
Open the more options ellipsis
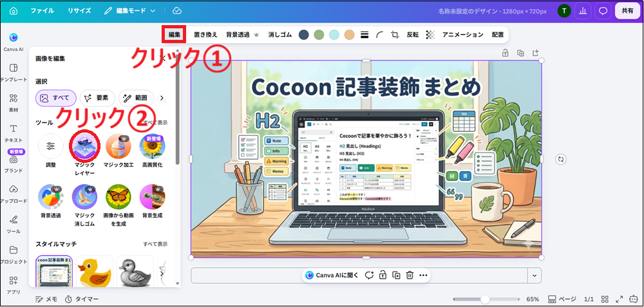(424, 275)
